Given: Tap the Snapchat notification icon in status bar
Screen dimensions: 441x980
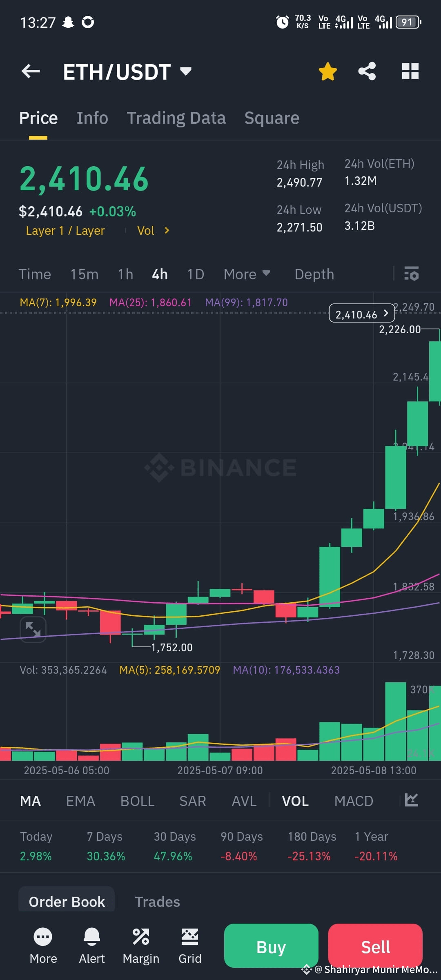Looking at the screenshot, I should 68,22.
